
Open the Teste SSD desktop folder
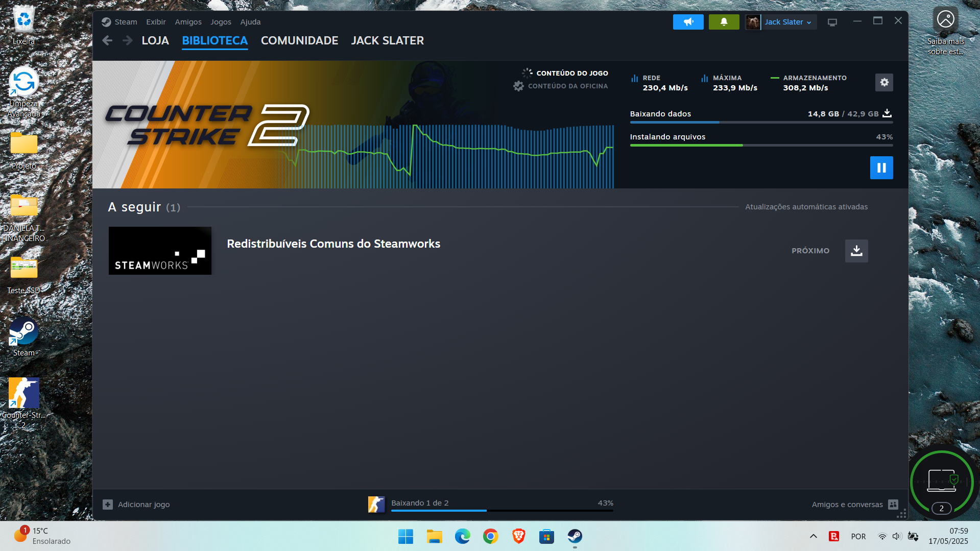coord(23,275)
